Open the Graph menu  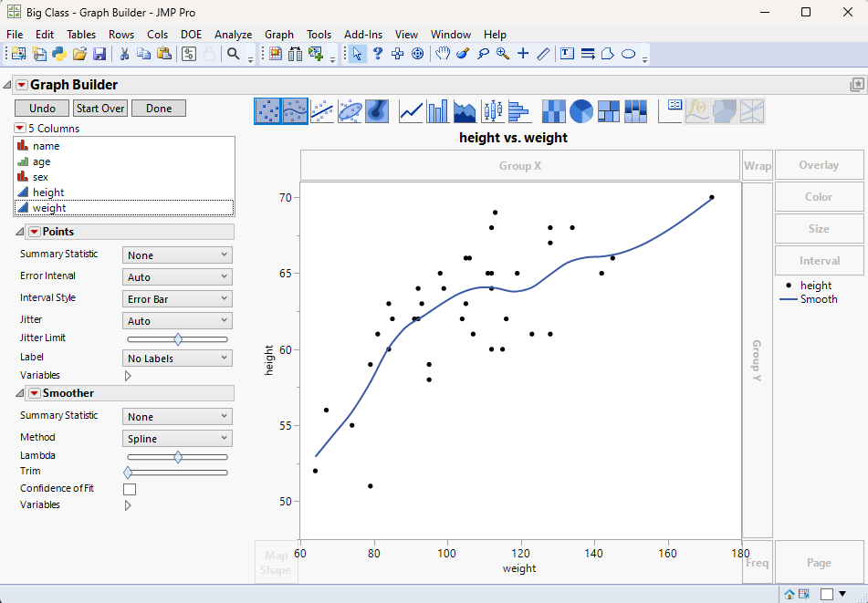click(x=279, y=35)
